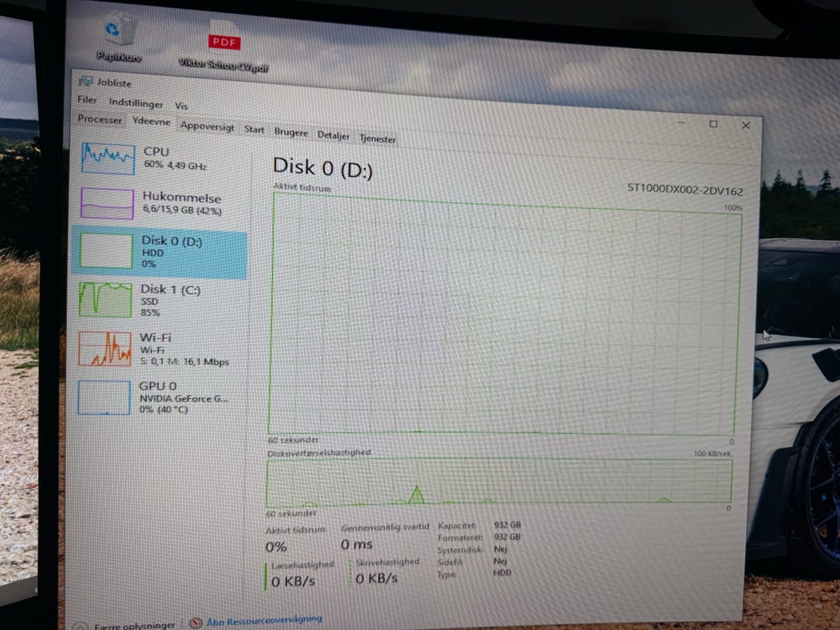This screenshot has height=630, width=840.
Task: Select GPU 0 NVIDIA GeForce item
Action: pyautogui.click(x=157, y=397)
